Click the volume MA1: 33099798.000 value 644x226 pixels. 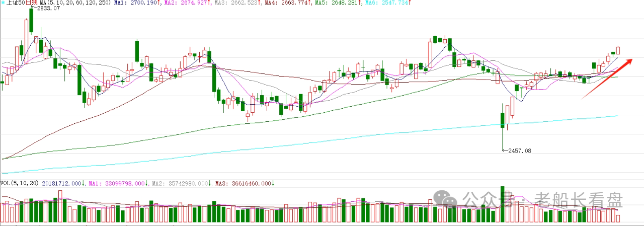116,183
